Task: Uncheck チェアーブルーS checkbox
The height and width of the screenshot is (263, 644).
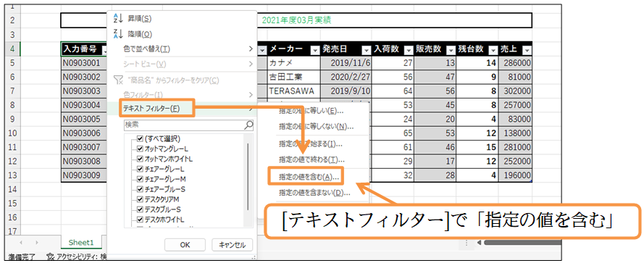Action: [140, 189]
